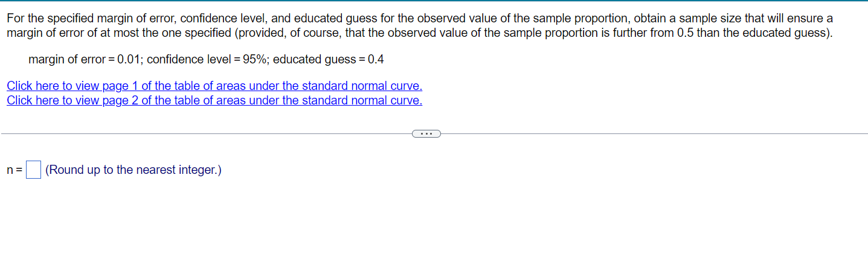The width and height of the screenshot is (868, 259).
Task: Click the horizontal divider line right of the ellipsis
Action: pyautogui.click(x=654, y=133)
